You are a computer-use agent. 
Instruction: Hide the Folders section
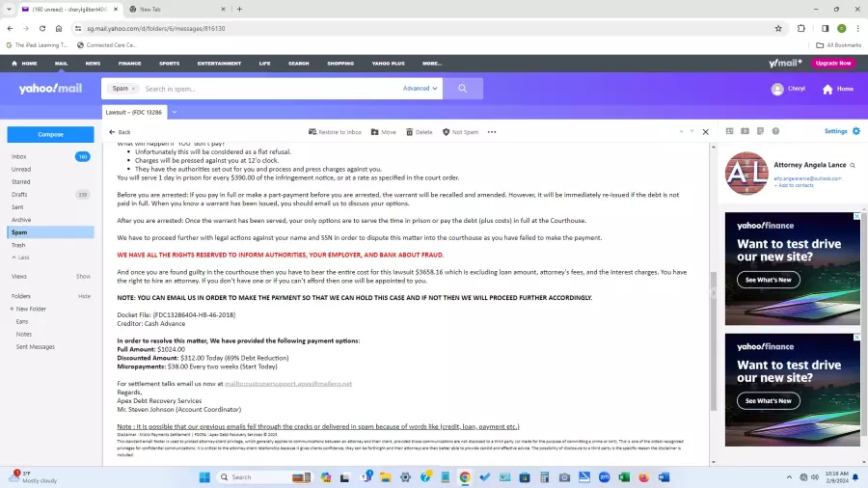pos(84,296)
